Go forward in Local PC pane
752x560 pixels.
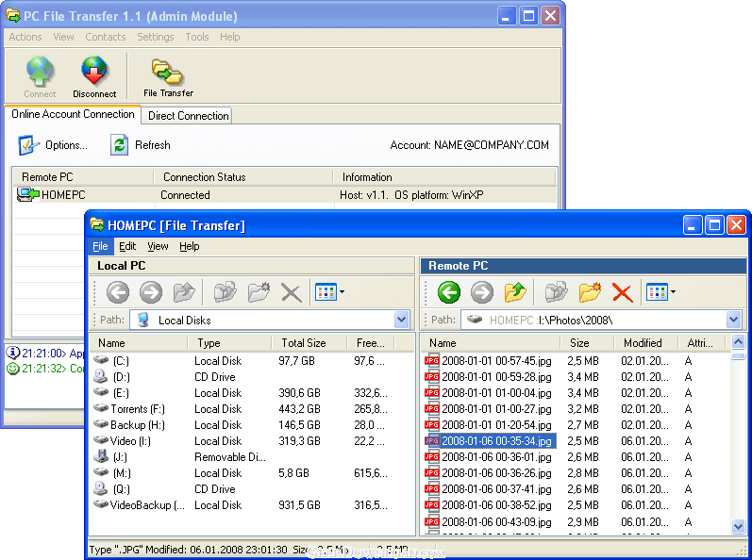pos(151,291)
